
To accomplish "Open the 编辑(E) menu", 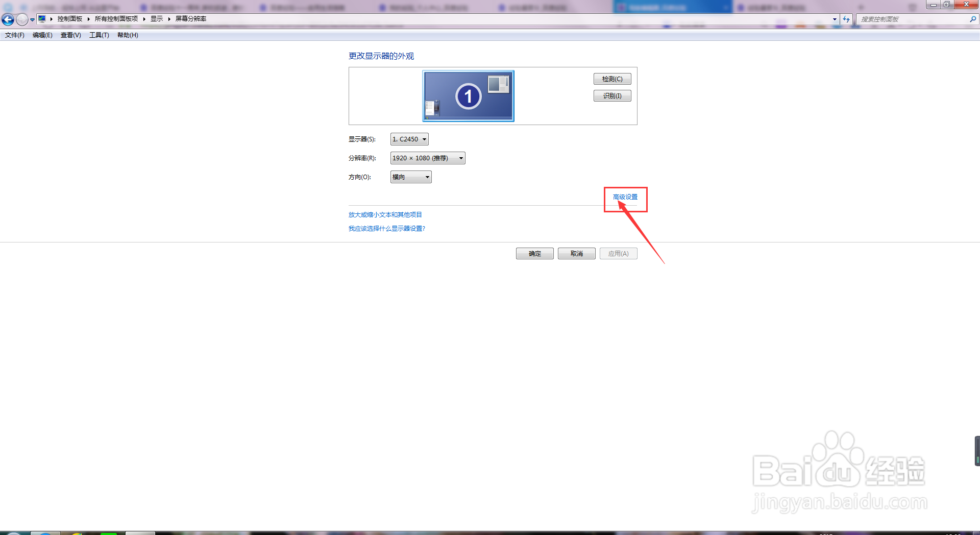I will [x=42, y=35].
